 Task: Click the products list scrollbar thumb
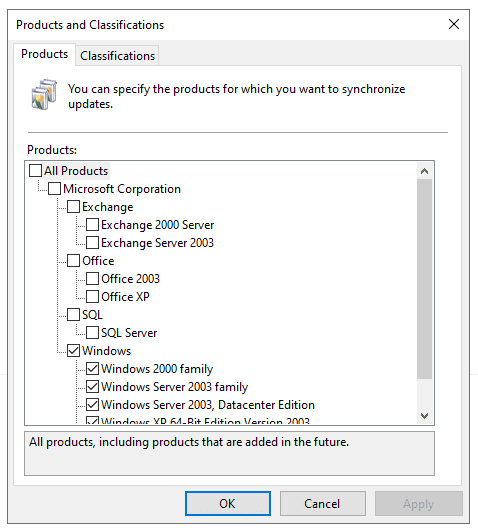424,279
